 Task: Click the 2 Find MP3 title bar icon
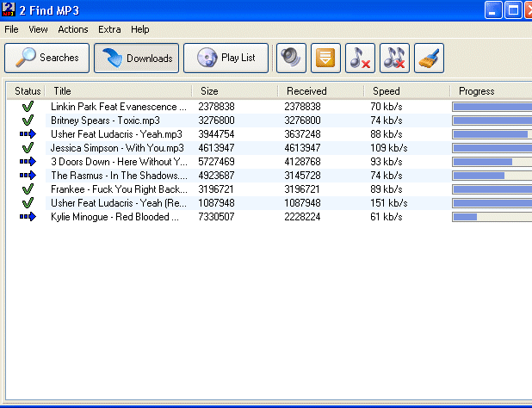[8, 9]
